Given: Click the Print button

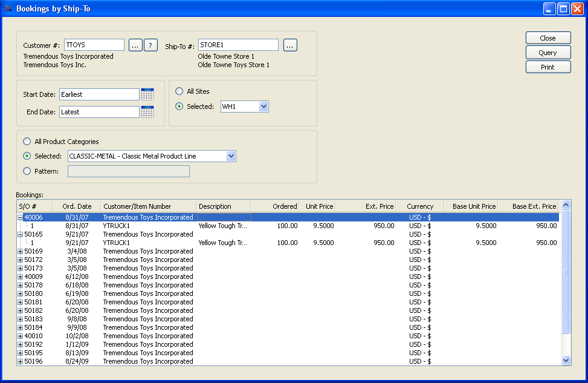Looking at the screenshot, I should click(x=548, y=67).
